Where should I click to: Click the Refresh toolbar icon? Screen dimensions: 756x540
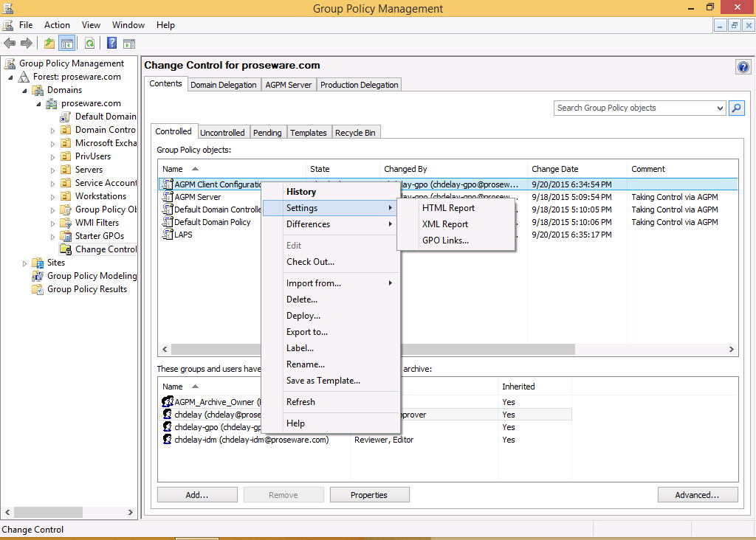pos(89,44)
